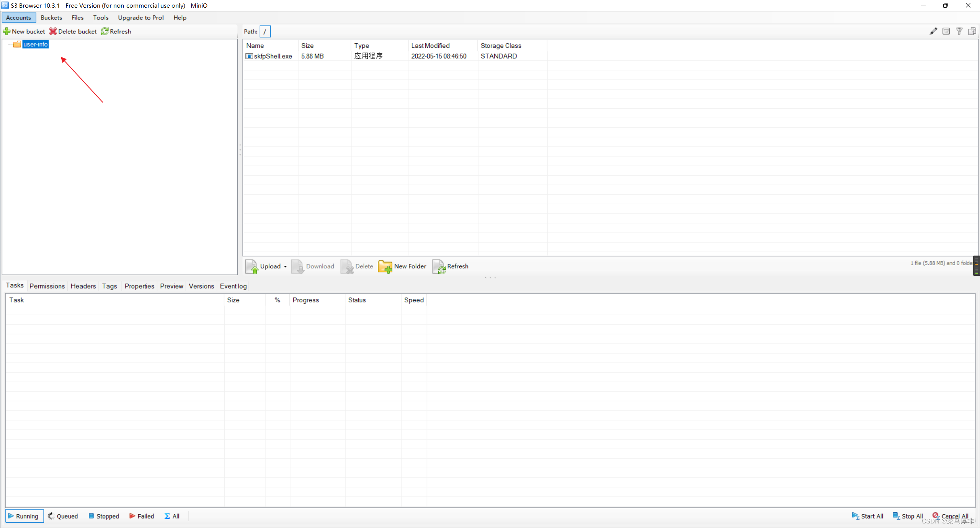Image resolution: width=980 pixels, height=528 pixels.
Task: Switch to the Permissions tab
Action: 47,286
